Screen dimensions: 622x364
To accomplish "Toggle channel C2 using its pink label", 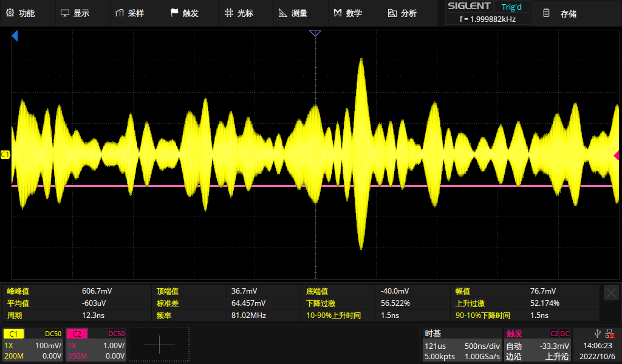I will click(x=77, y=334).
